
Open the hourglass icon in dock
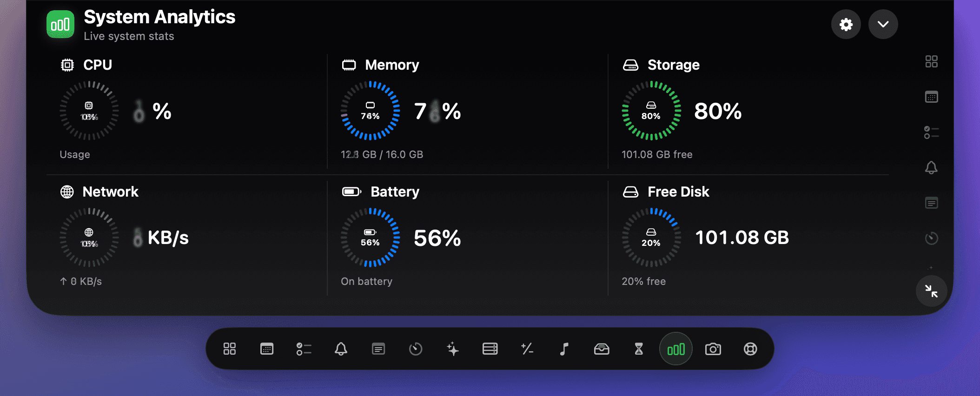(639, 349)
